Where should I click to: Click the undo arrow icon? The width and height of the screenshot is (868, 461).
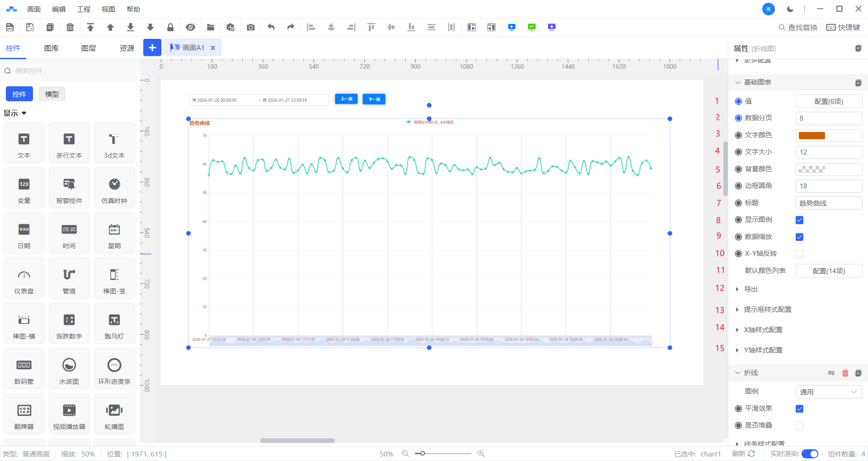click(x=271, y=27)
